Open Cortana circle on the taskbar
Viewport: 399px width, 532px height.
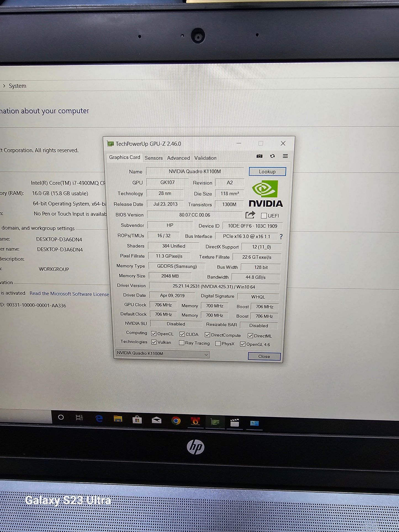[x=61, y=417]
